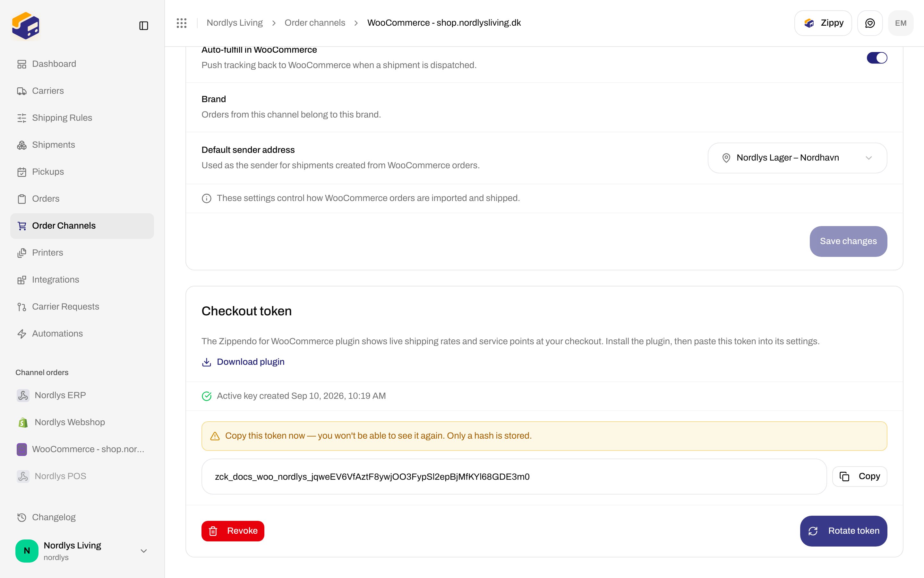Click the Zippendo logo in sidebar
924x578 pixels.
pyautogui.click(x=26, y=26)
